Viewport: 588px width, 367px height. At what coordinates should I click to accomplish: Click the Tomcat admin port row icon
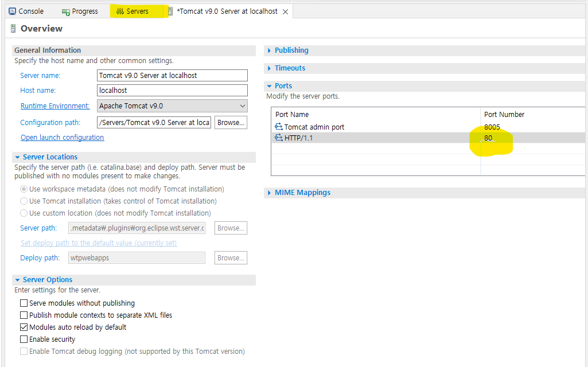click(279, 127)
